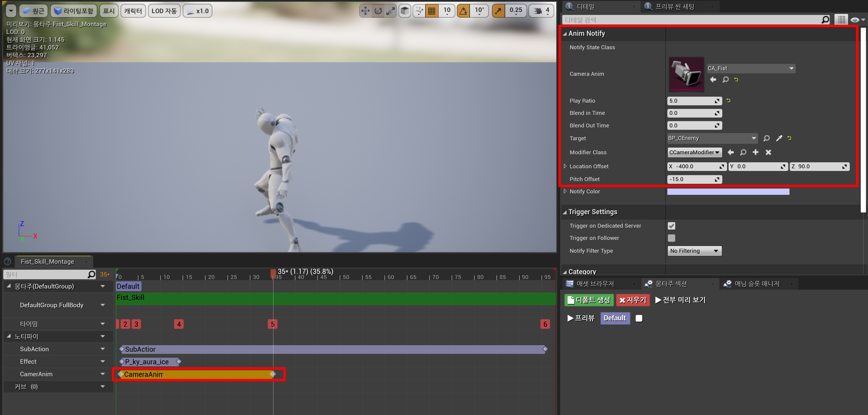Open the CA_Fist Camera Anim dropdown
The image size is (868, 415).
point(751,68)
